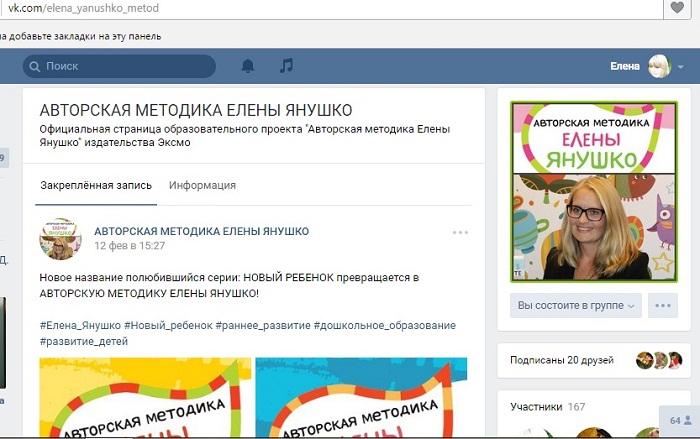
Task: Click the search magnifier icon
Action: pyautogui.click(x=34, y=67)
